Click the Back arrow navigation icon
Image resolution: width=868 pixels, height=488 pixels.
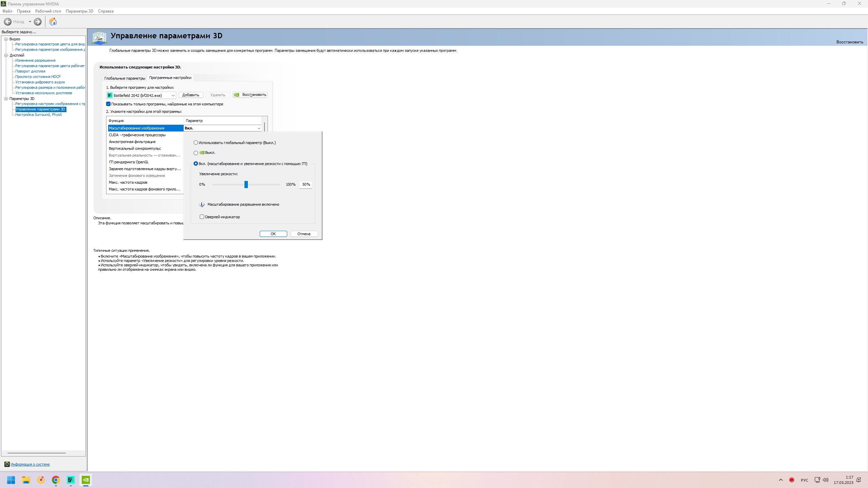(x=8, y=22)
